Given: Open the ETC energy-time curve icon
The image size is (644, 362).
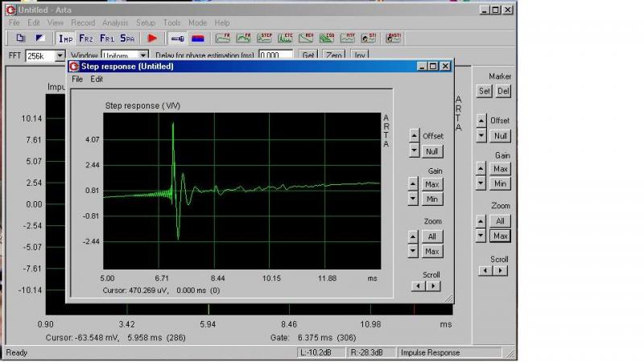Looking at the screenshot, I should 287,38.
